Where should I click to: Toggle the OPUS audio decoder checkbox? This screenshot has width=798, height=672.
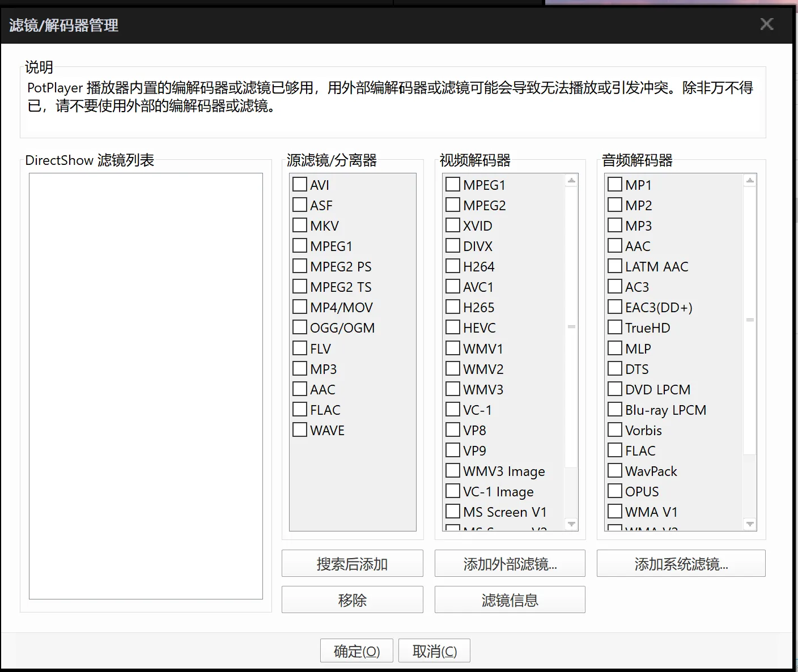click(x=614, y=491)
